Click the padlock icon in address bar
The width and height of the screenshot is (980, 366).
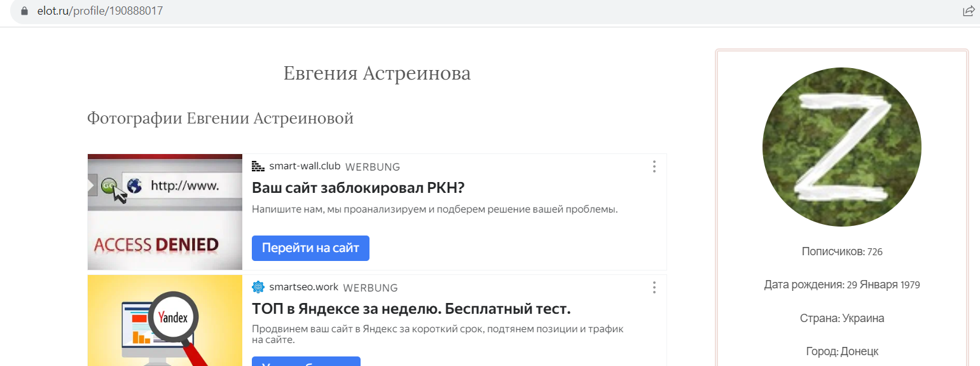click(24, 11)
